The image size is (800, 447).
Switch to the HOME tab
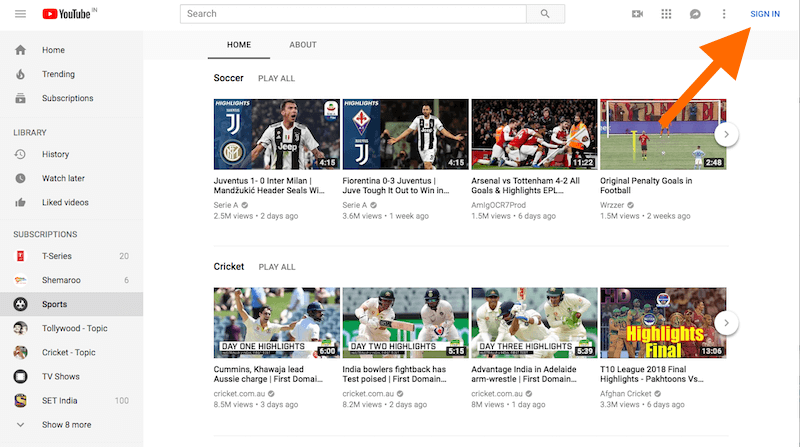[239, 45]
